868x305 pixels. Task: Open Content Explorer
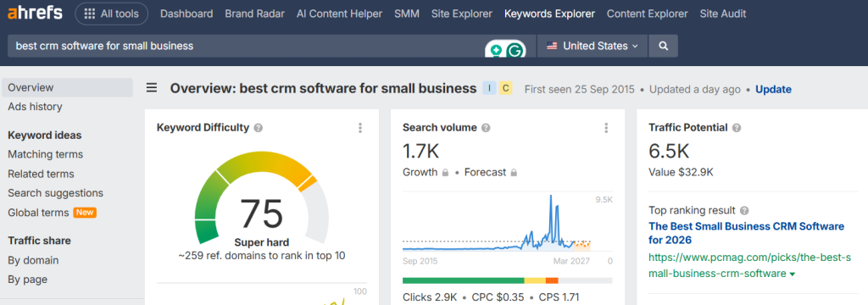(647, 14)
